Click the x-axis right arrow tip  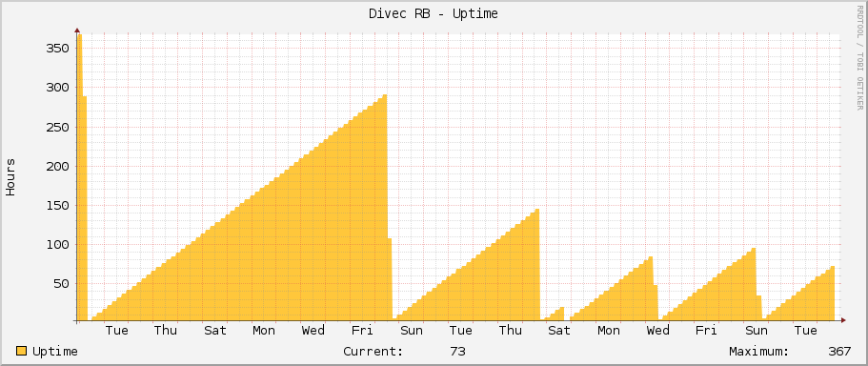click(x=843, y=320)
